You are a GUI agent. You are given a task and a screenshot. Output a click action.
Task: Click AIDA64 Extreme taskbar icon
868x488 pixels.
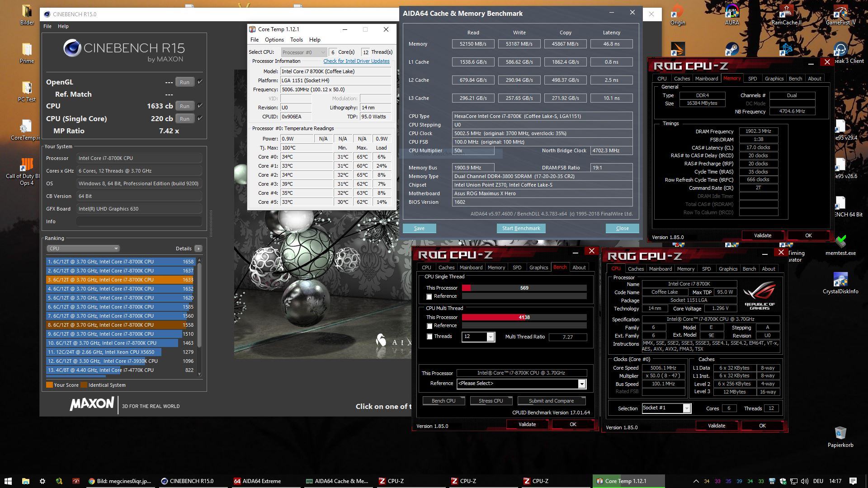[x=258, y=481]
